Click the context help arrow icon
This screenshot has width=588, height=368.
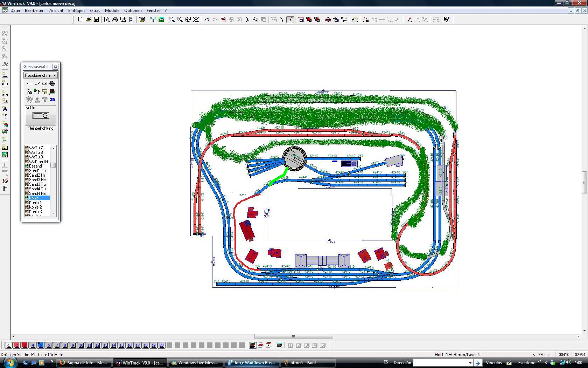pyautogui.click(x=447, y=20)
